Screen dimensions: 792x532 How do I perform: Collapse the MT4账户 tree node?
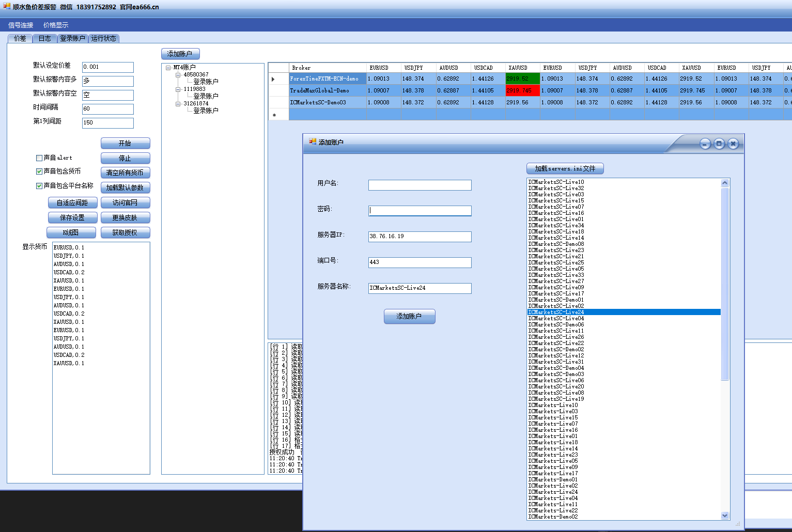[168, 68]
